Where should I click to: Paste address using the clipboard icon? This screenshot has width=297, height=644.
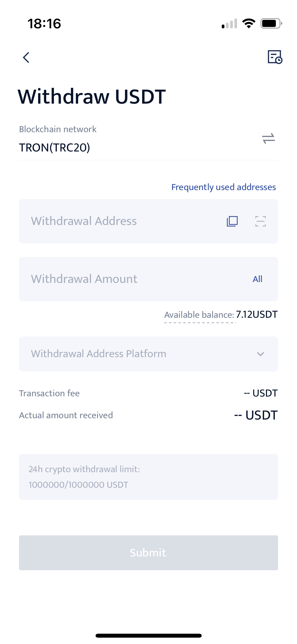(232, 221)
